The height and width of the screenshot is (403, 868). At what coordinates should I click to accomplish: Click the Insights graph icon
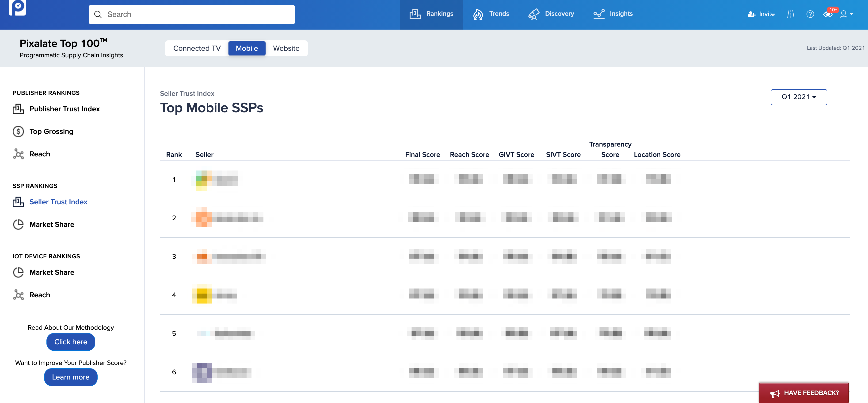[599, 14]
